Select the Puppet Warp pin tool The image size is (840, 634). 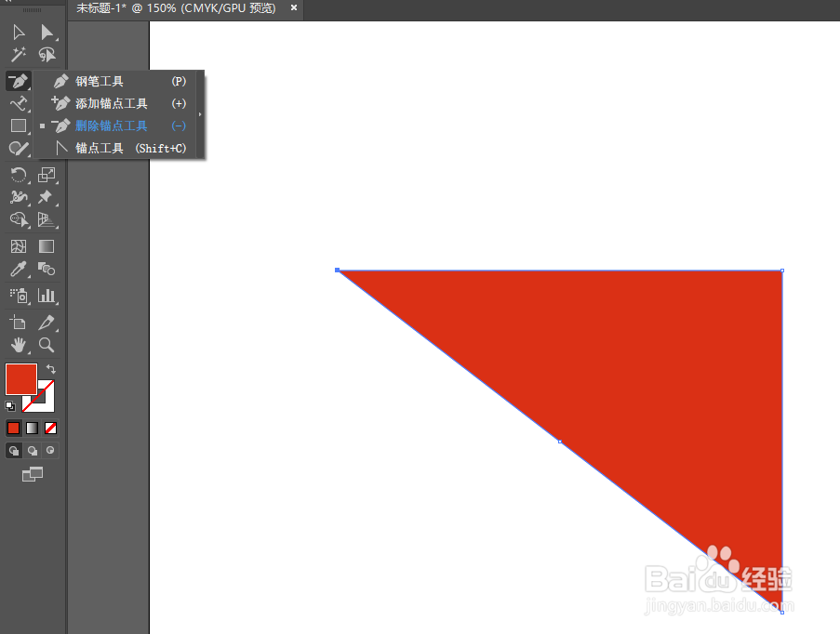47,197
